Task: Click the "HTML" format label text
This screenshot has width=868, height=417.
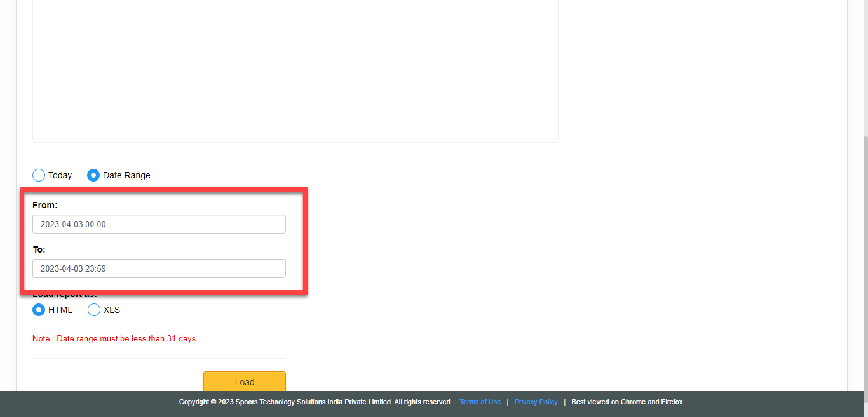Action: 60,310
